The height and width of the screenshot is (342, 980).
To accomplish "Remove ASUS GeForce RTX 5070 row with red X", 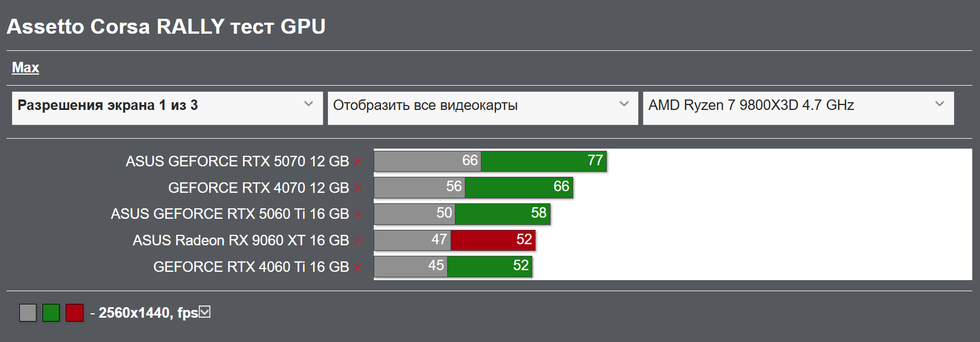I will (x=358, y=162).
